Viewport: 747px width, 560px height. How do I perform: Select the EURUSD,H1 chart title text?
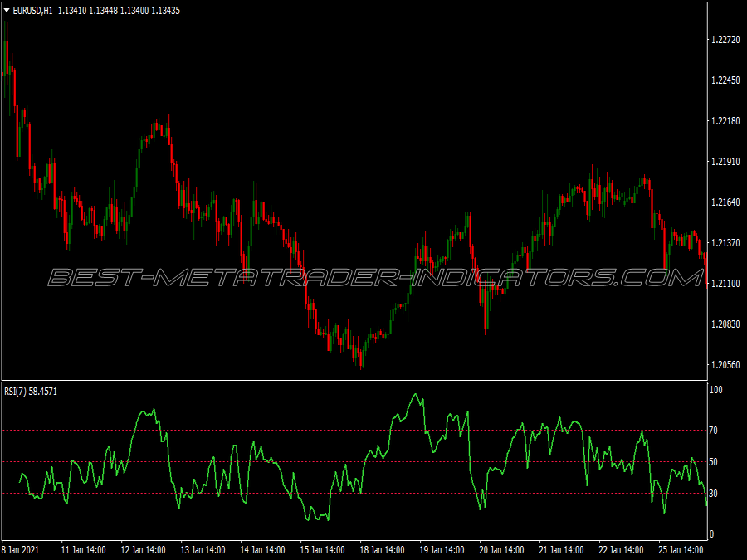(33, 11)
